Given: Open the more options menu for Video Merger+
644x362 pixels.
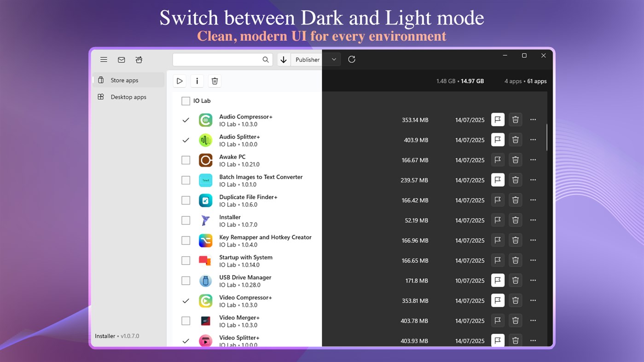Looking at the screenshot, I should click(x=533, y=320).
